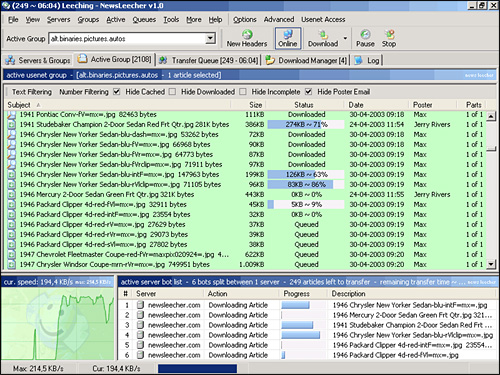500x375 pixels.
Task: Open the Help menu
Action: coord(215,20)
